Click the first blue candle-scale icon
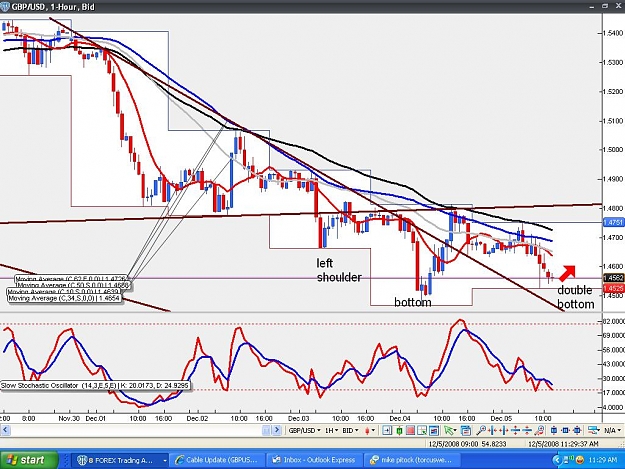This screenshot has width=625, height=469. (x=554, y=430)
